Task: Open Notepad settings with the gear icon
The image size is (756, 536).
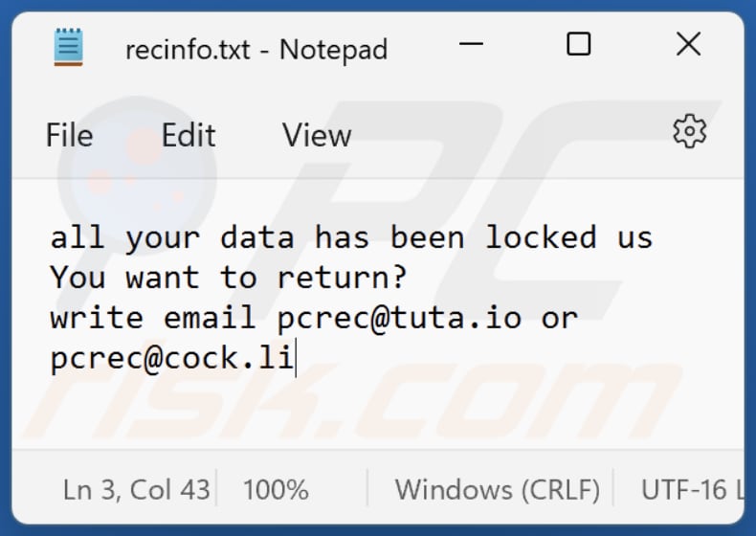Action: (689, 133)
